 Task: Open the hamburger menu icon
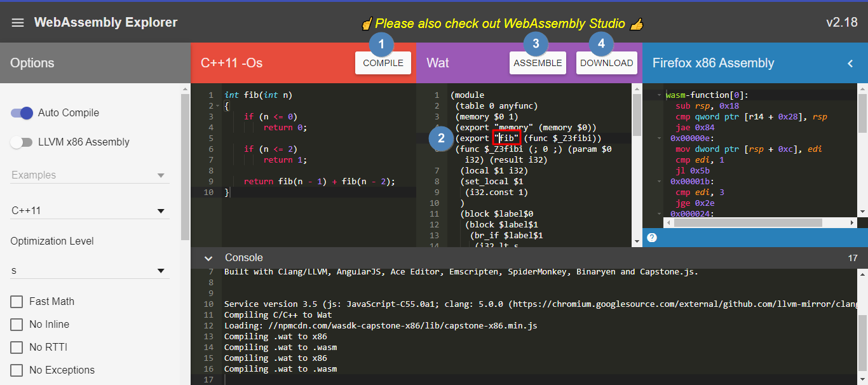coord(18,23)
